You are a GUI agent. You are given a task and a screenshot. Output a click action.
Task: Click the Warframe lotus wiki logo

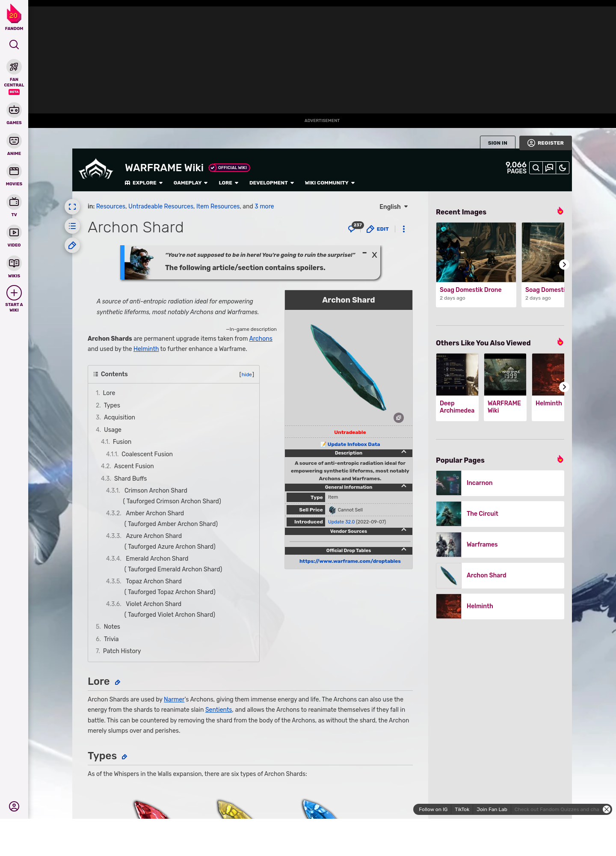point(96,169)
